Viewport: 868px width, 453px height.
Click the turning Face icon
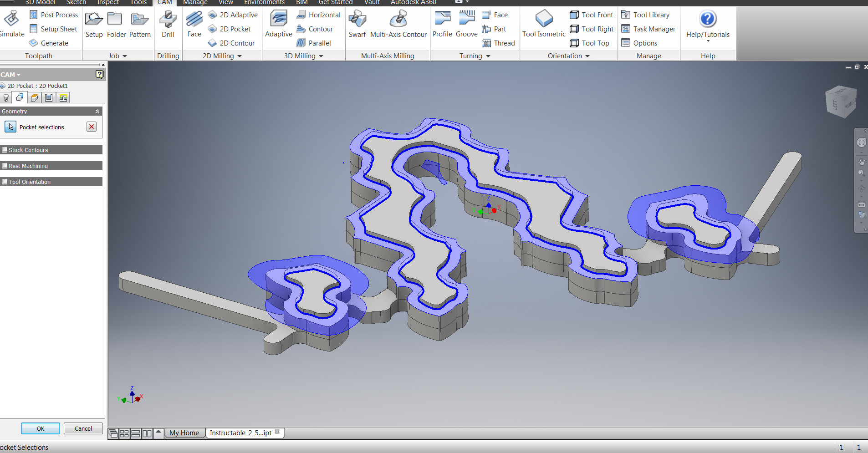coord(486,15)
